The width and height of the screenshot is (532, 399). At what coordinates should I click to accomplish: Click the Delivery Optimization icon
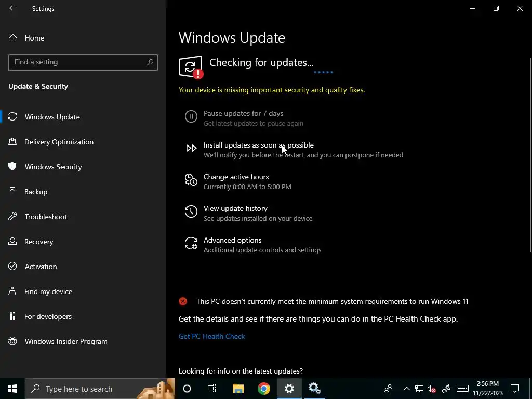(x=12, y=141)
